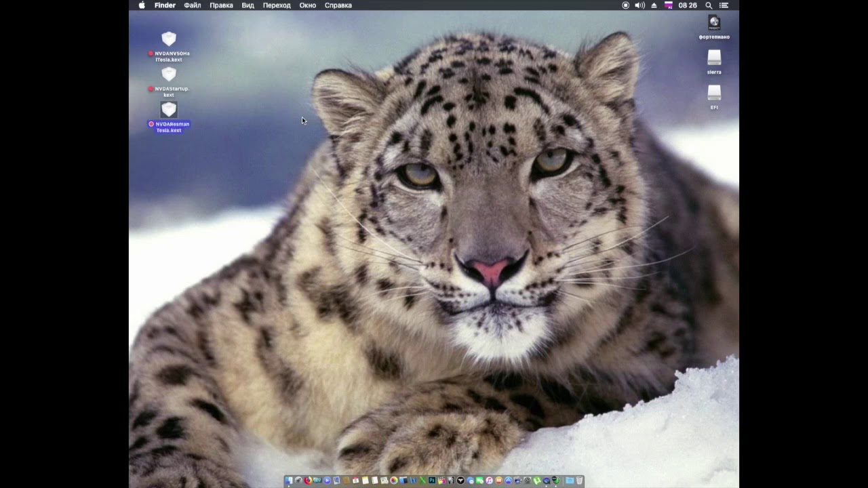The width and height of the screenshot is (868, 488).
Task: Launch uTorrent from the Dock
Action: pyautogui.click(x=537, y=481)
